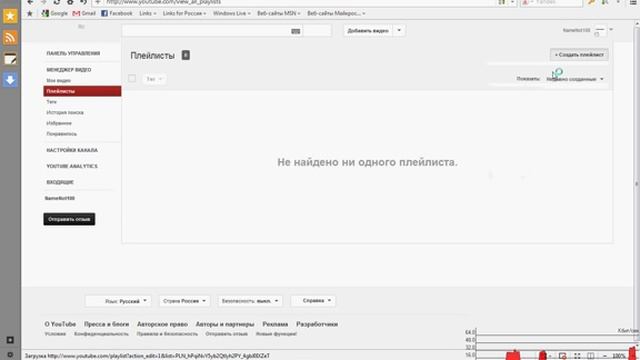Expand the Веб-сайты MSN bookmarks folder
This screenshot has width=640, height=360.
point(278,13)
